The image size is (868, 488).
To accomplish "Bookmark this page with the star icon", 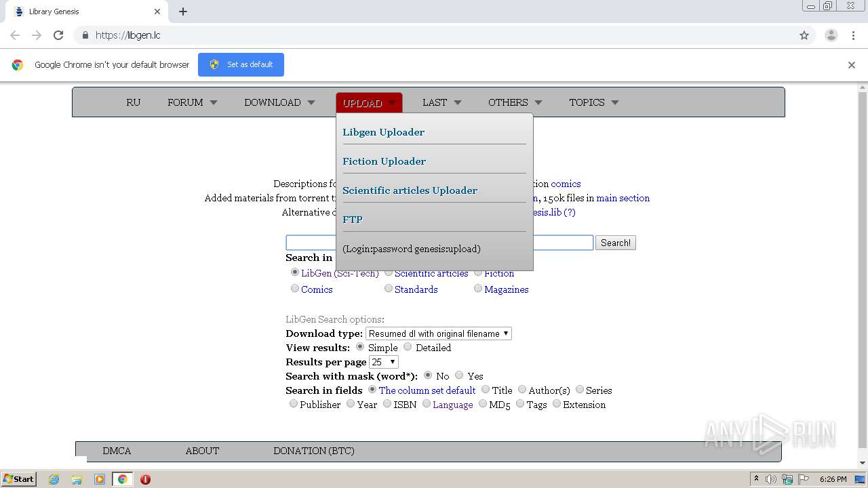I will tap(804, 35).
